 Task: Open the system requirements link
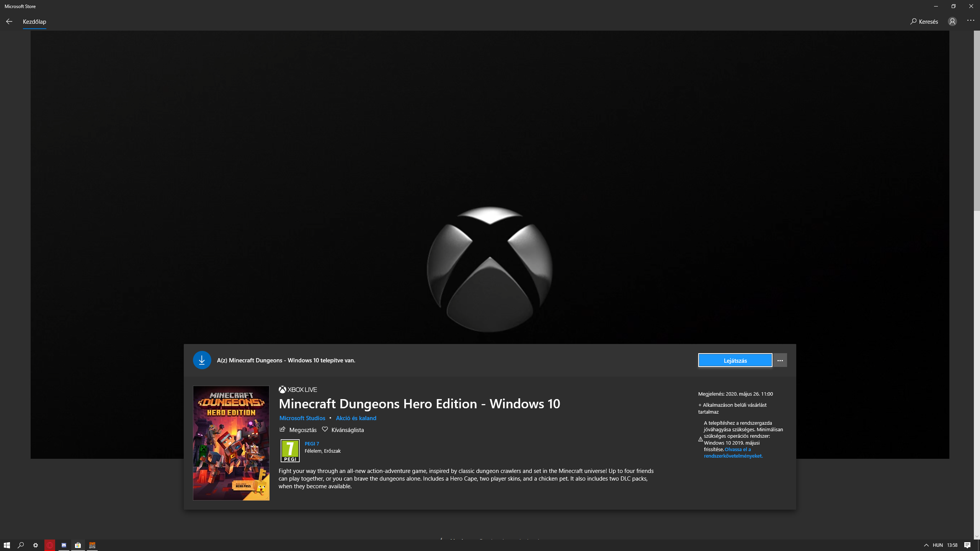click(x=733, y=453)
